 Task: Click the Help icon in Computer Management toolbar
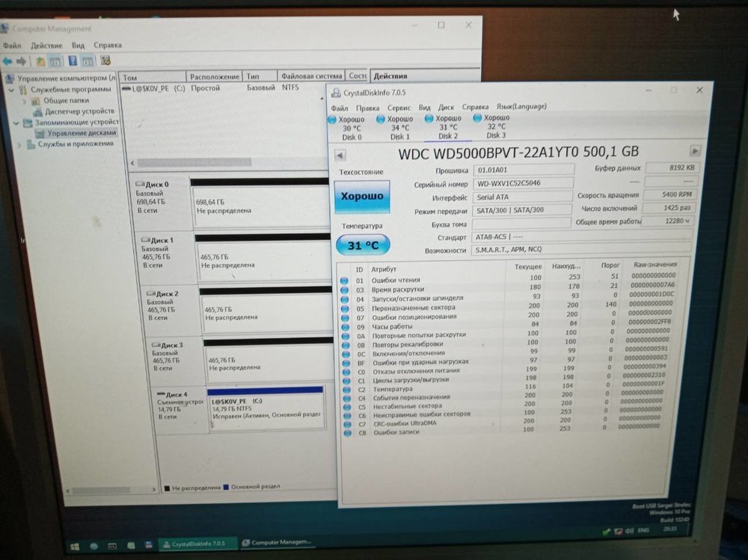(x=73, y=61)
